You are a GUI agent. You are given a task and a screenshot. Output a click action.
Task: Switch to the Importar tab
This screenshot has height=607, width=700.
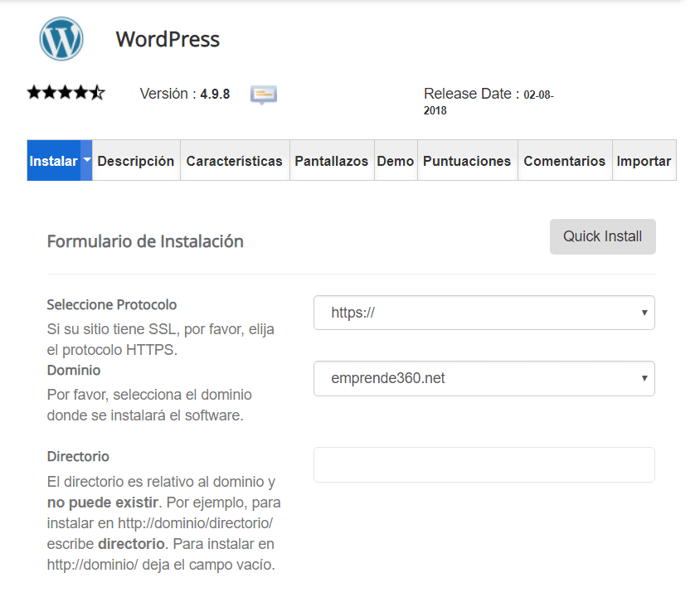click(644, 161)
